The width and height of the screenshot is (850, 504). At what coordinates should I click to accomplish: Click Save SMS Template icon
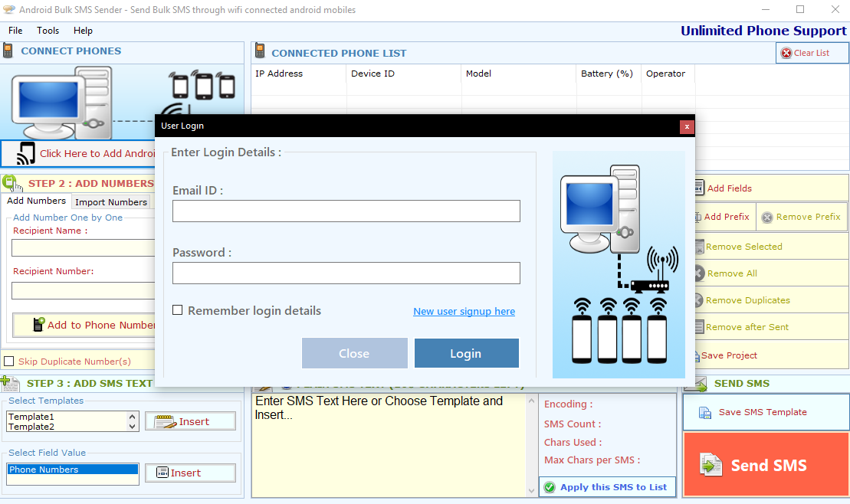point(705,413)
